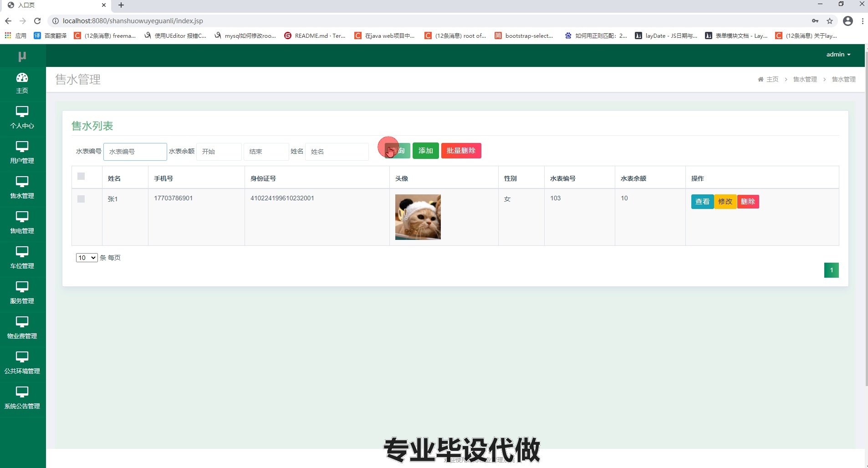Open the layDate bookmark
This screenshot has height=468, width=868.
pos(666,36)
